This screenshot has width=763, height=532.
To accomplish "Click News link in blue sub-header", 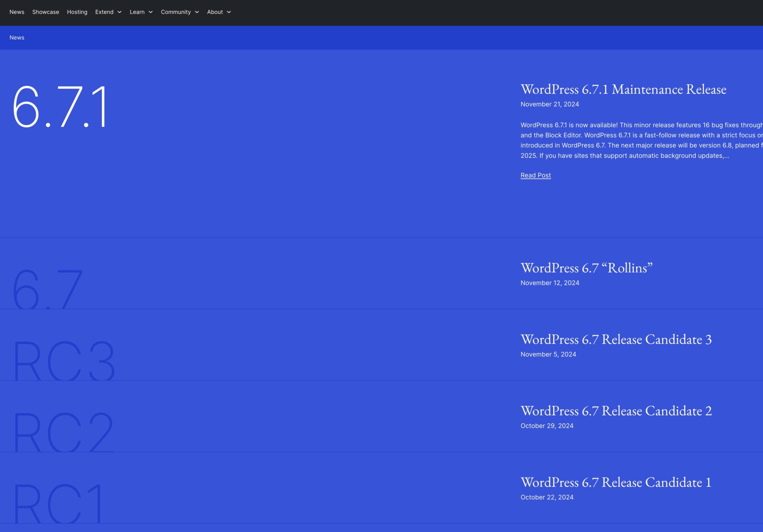I will point(17,38).
